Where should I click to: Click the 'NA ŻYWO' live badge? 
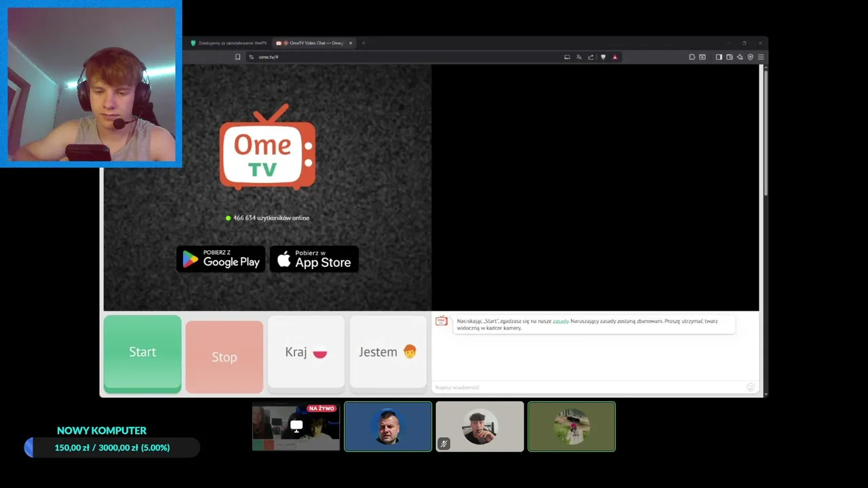click(x=322, y=409)
